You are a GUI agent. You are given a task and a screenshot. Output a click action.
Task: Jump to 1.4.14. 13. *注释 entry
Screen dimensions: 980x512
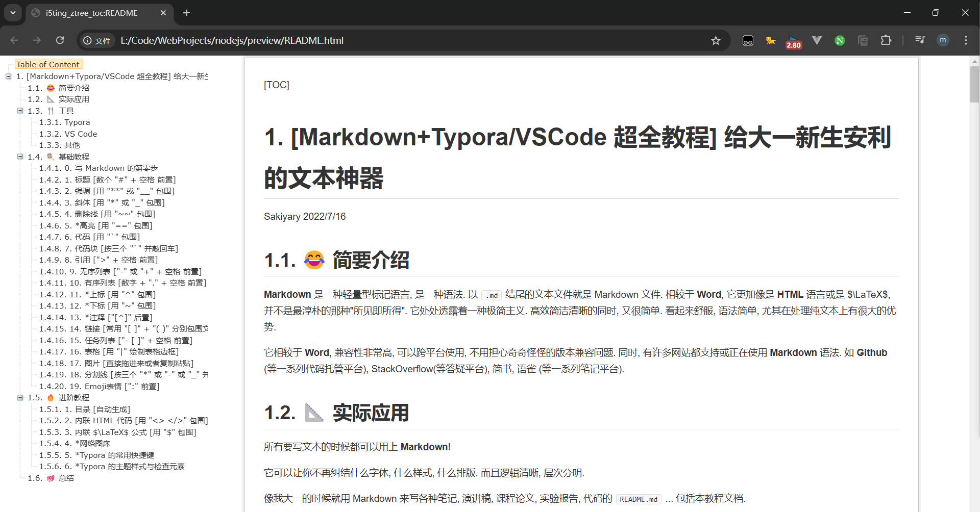click(95, 317)
